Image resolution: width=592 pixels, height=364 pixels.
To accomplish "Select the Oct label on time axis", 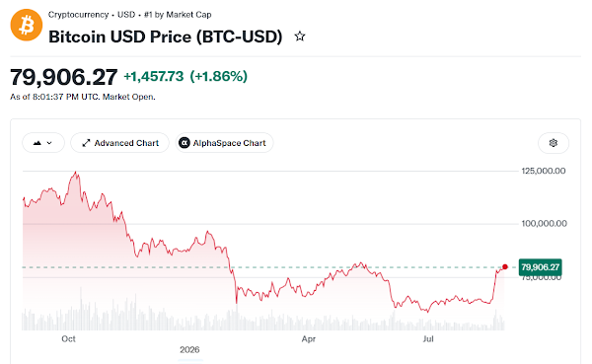I will tap(68, 338).
